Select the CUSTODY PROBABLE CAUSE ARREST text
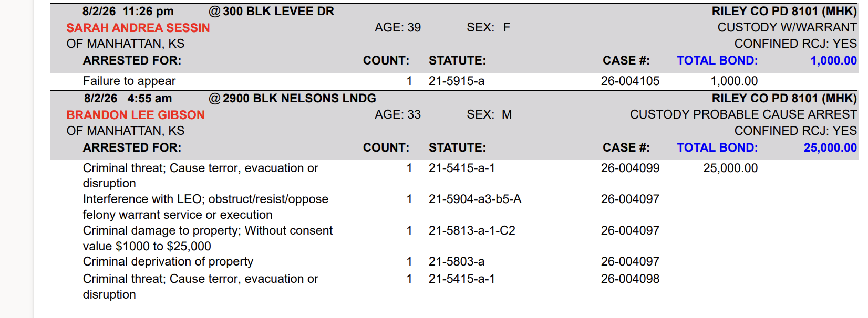This screenshot has height=318, width=868. tap(743, 114)
